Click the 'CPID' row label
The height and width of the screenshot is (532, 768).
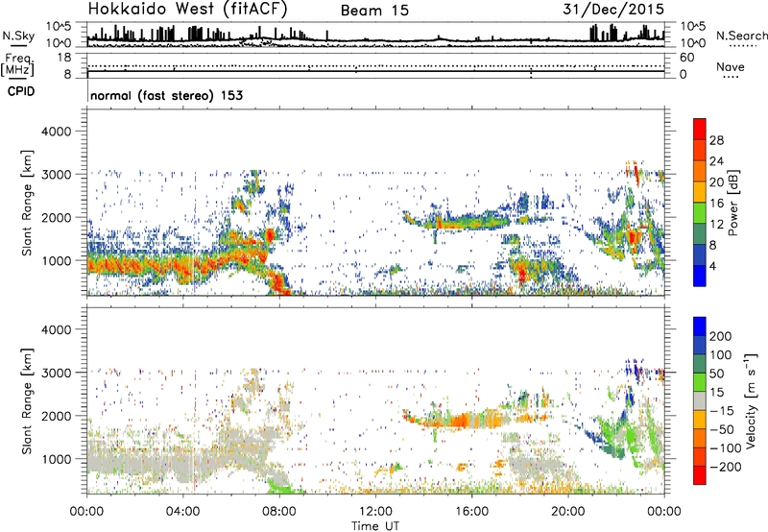click(x=21, y=91)
